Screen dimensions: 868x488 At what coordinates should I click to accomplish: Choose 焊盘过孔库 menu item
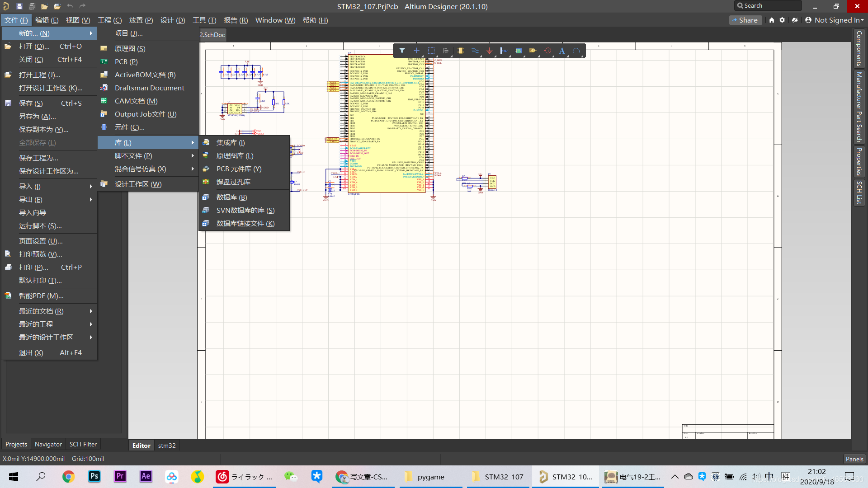[244, 182]
